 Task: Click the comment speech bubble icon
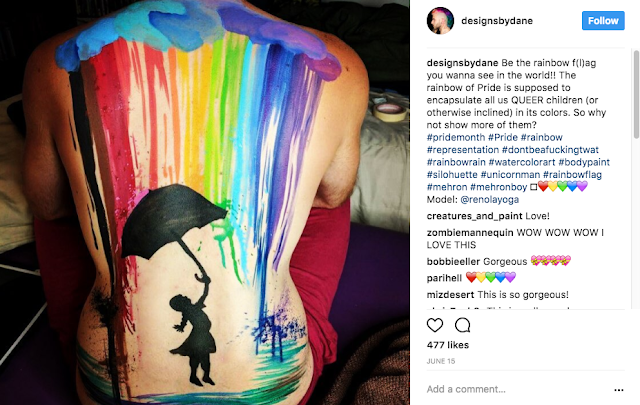click(x=462, y=325)
